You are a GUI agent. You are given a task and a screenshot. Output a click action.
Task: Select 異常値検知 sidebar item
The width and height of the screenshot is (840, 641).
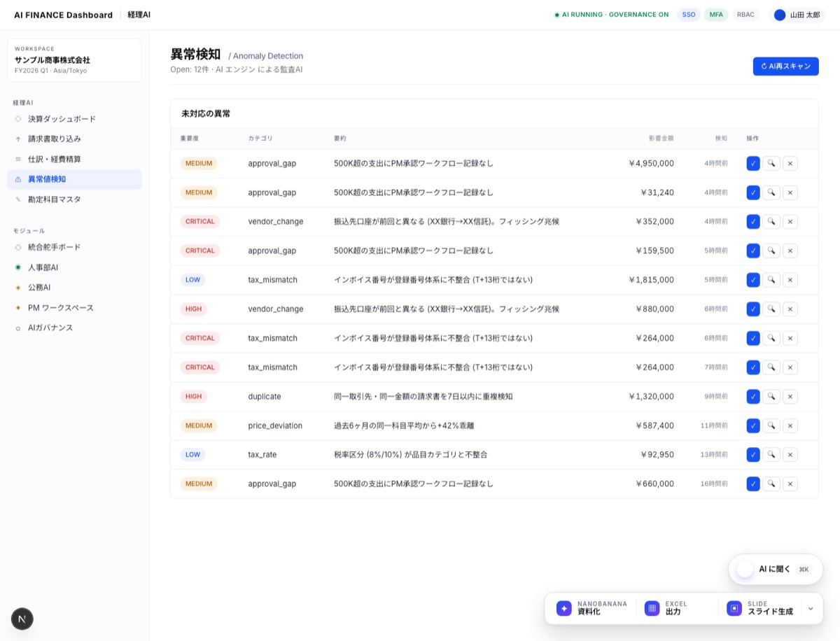74,179
